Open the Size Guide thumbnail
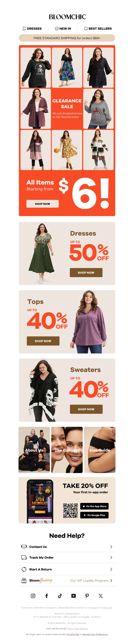Viewport: 134px width, 644px height. [x=99, y=450]
